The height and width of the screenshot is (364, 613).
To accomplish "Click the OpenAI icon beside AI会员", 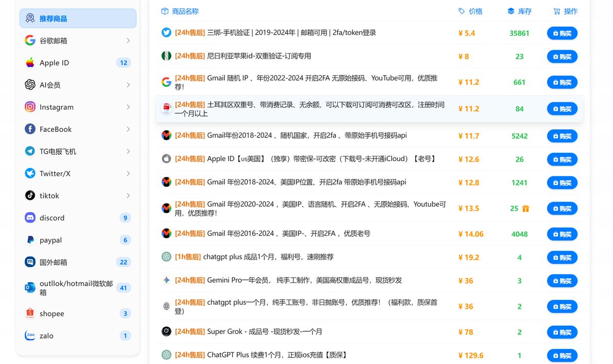I will click(x=30, y=84).
